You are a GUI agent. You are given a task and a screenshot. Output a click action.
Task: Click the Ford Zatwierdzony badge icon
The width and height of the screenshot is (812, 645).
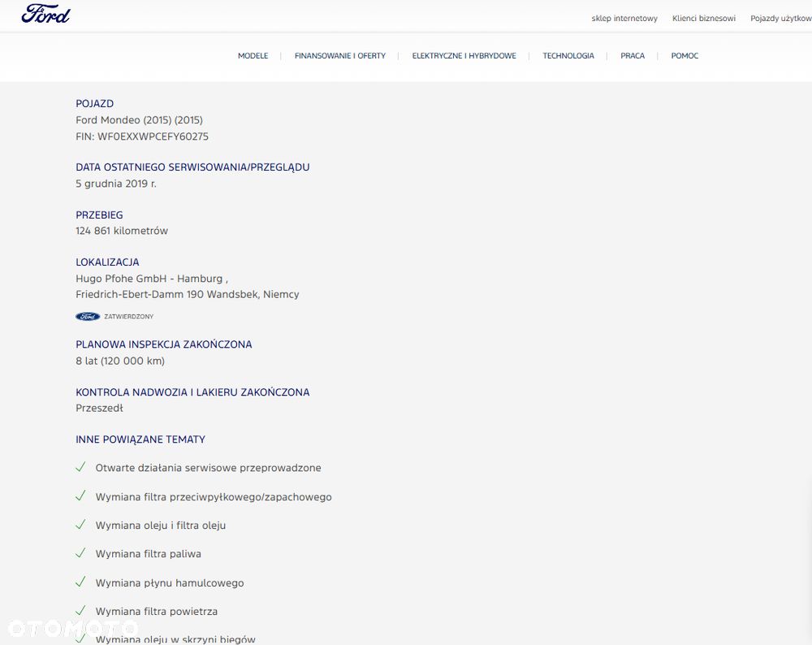[88, 317]
